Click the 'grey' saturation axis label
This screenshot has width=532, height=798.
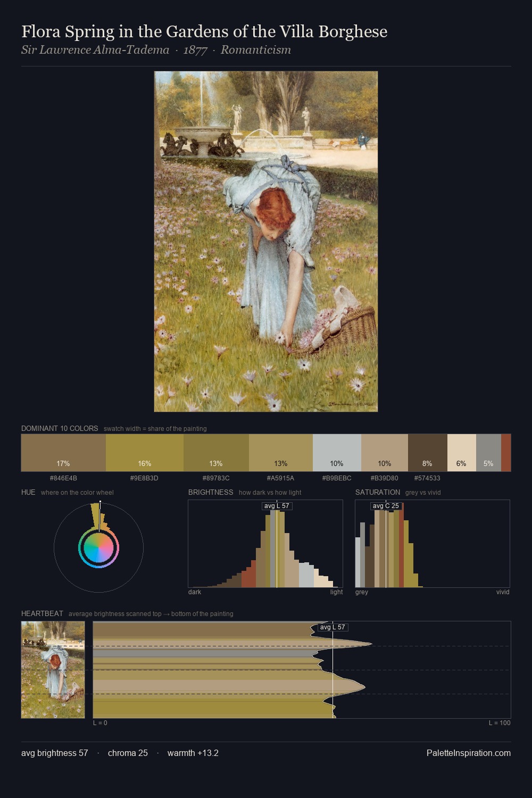362,592
